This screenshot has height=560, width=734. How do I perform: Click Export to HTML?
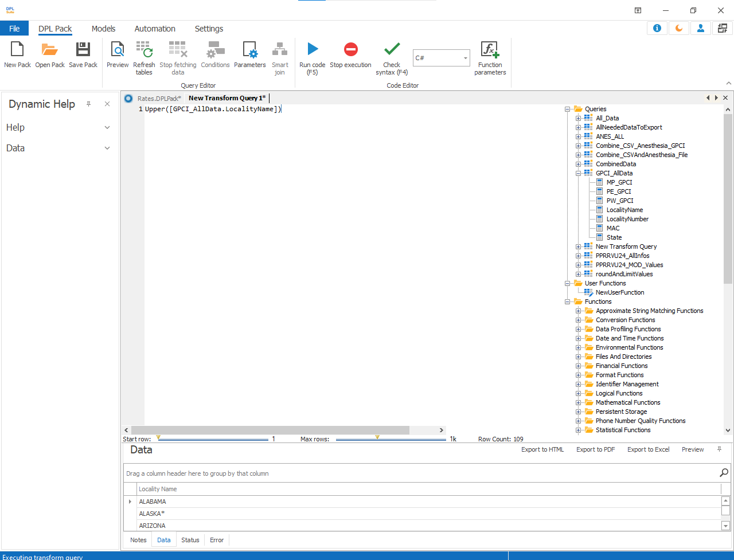click(542, 449)
